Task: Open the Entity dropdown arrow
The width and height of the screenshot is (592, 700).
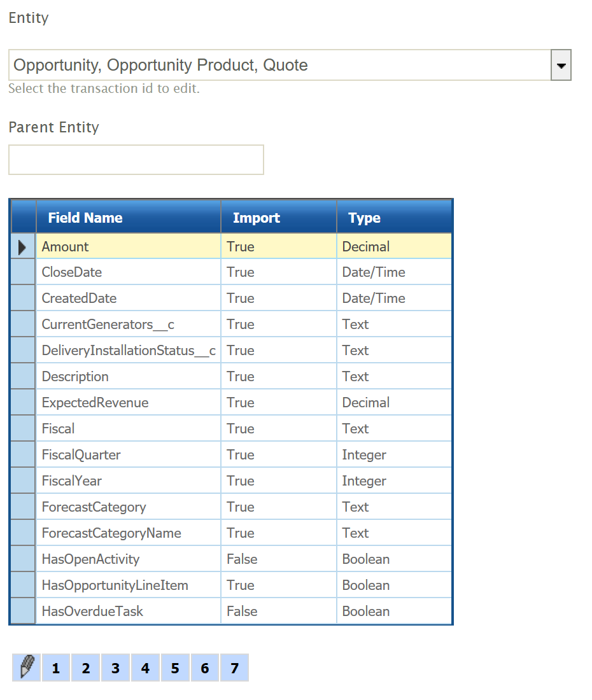Action: 560,66
